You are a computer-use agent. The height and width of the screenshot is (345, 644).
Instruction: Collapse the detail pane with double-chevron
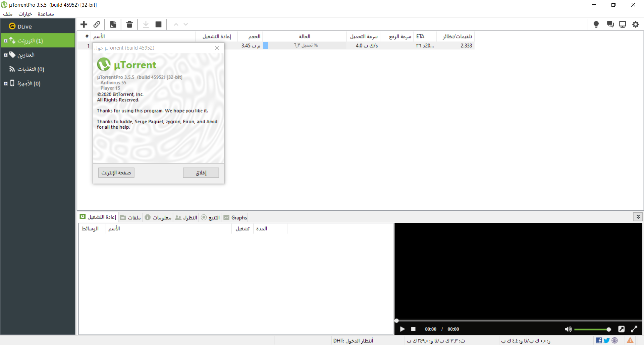[x=638, y=217]
